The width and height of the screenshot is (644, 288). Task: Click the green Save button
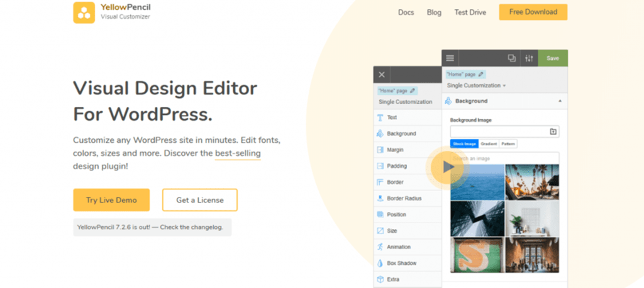coord(553,58)
